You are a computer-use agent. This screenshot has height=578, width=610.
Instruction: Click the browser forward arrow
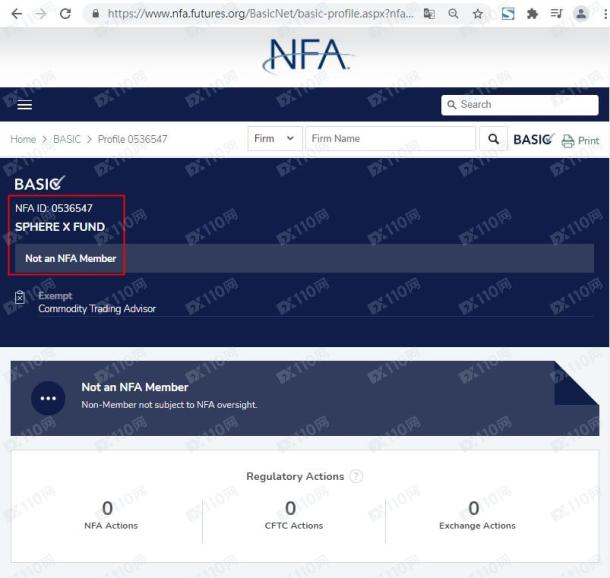click(x=40, y=14)
